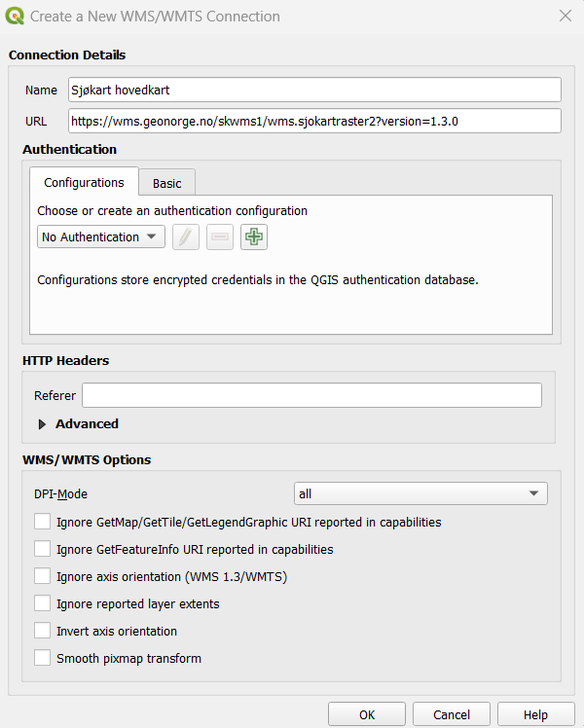Expand the Advanced HTTP headers section
The image size is (584, 728).
tap(42, 424)
